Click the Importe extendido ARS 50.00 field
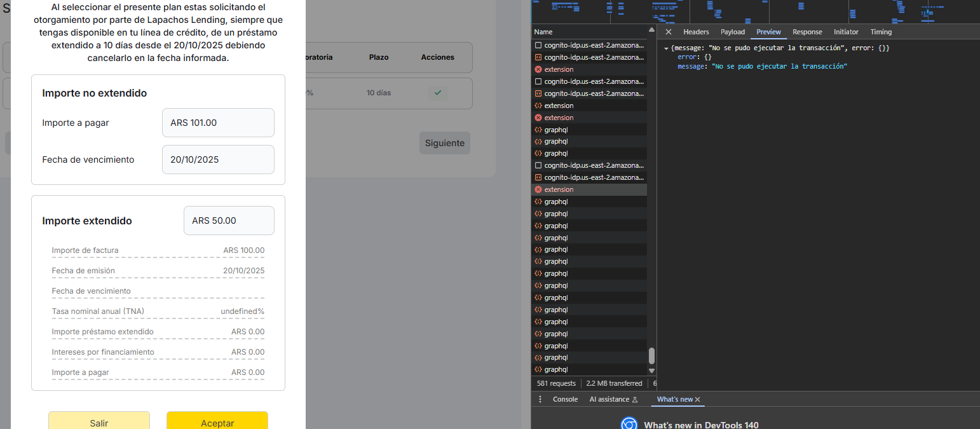The height and width of the screenshot is (429, 980). pyautogui.click(x=229, y=221)
